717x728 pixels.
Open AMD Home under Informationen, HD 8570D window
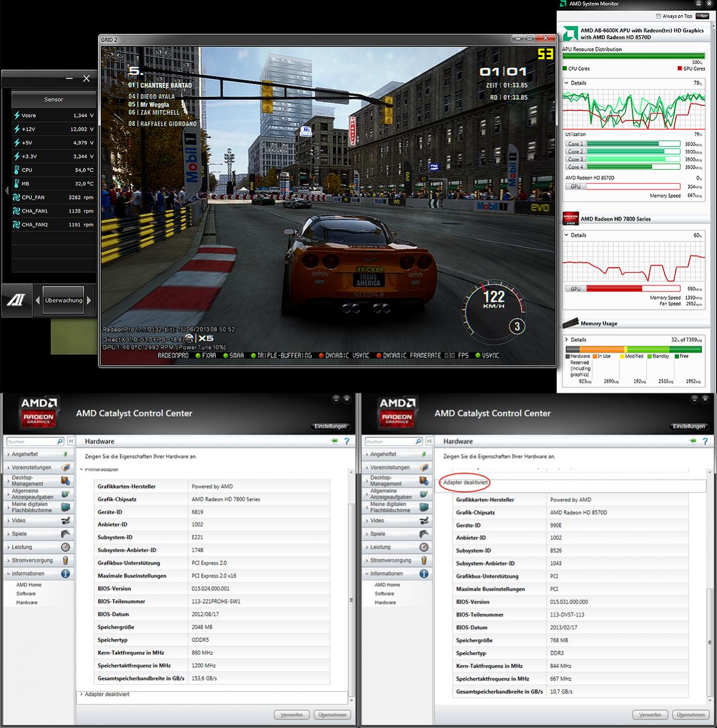pos(387,585)
